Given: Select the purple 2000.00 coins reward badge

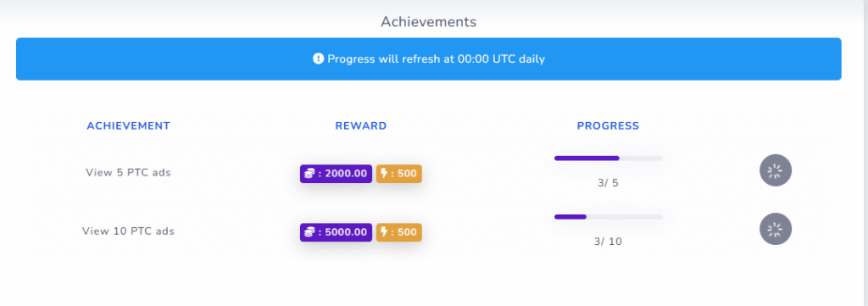Looking at the screenshot, I should click(336, 174).
